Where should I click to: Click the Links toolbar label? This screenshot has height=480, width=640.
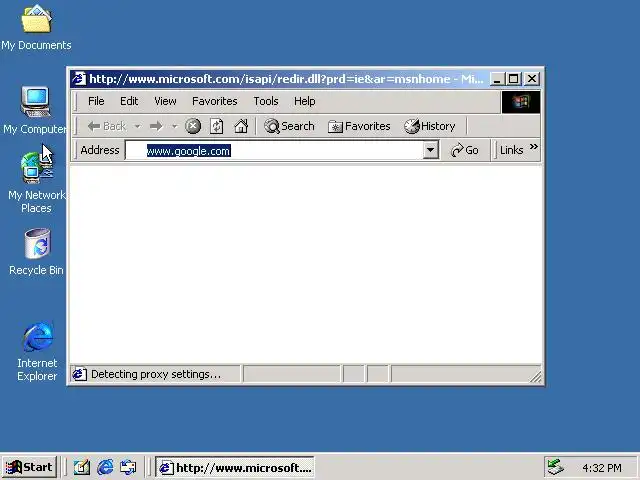coord(511,150)
